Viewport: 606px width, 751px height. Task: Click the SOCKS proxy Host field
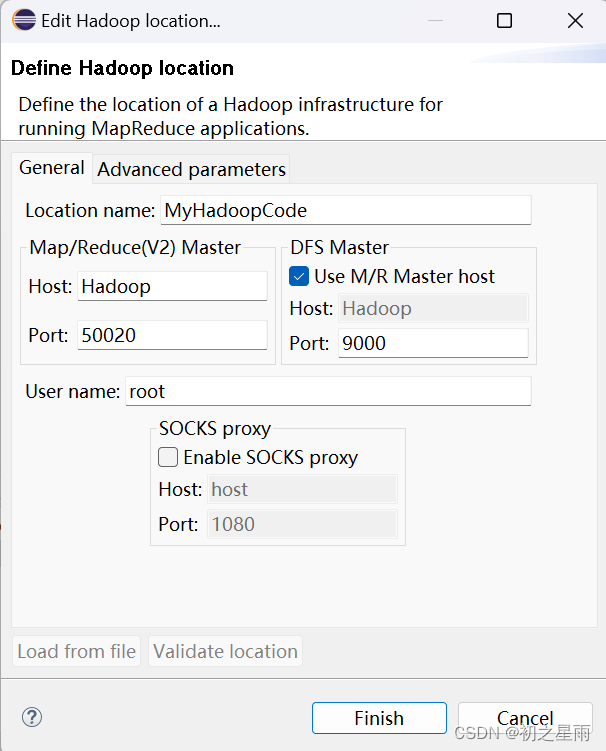[x=301, y=489]
